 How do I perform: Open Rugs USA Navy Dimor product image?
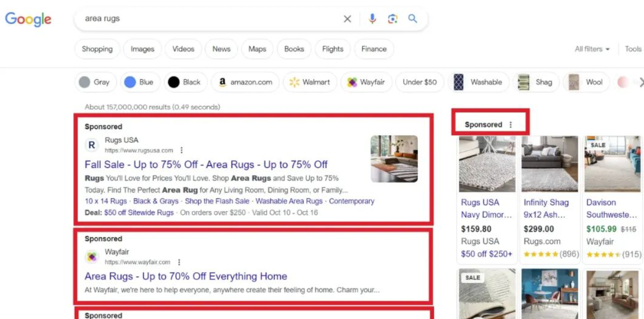[487, 164]
